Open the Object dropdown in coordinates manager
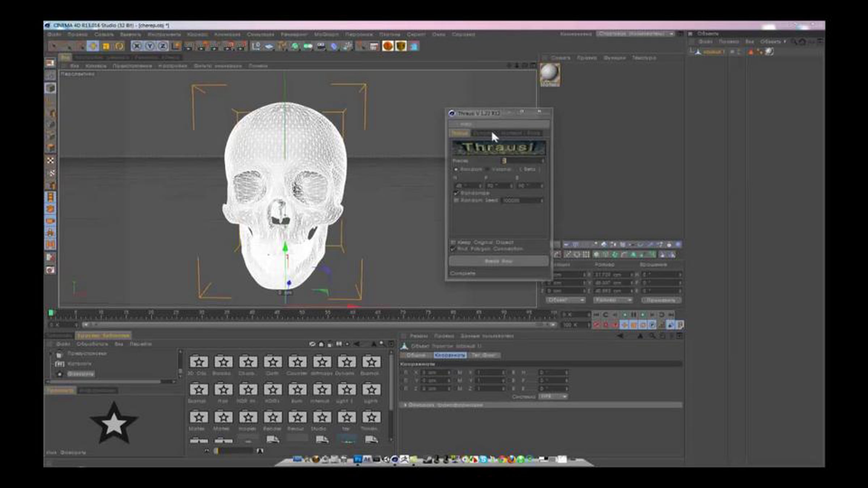 click(x=565, y=300)
